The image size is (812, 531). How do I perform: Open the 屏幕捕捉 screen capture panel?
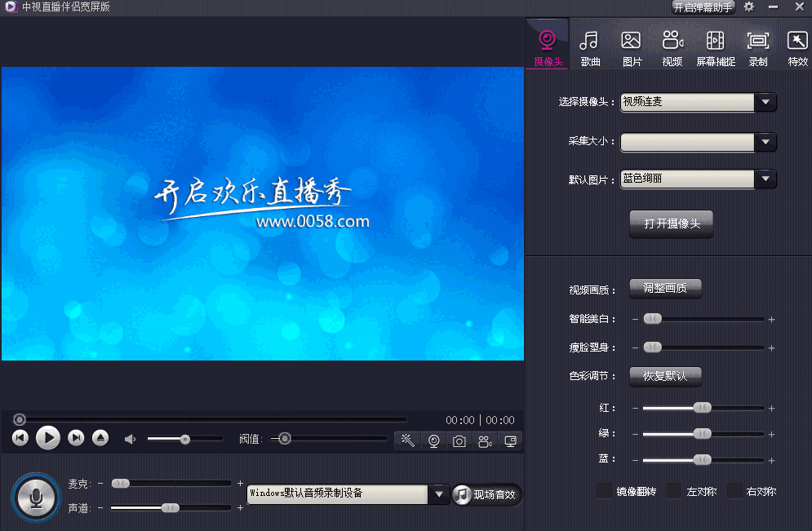click(x=715, y=45)
